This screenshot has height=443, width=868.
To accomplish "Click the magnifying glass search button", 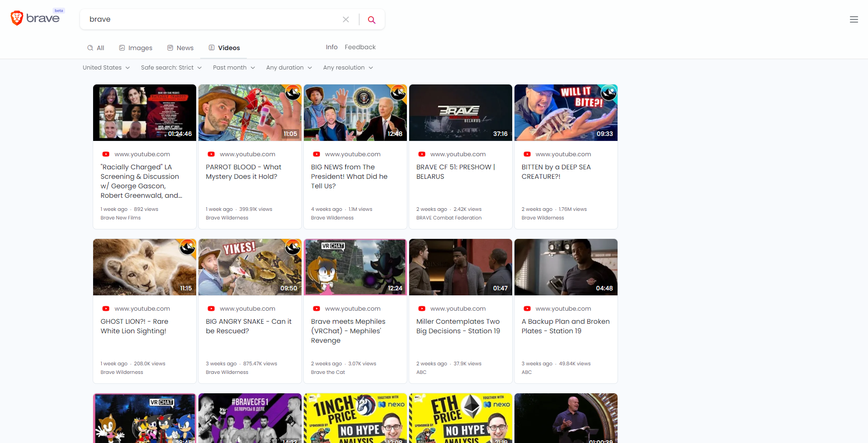I will pyautogui.click(x=372, y=19).
